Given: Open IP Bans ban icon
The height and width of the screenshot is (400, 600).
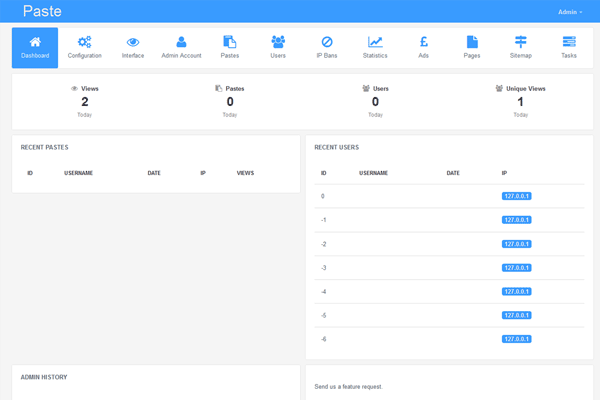Looking at the screenshot, I should (327, 42).
